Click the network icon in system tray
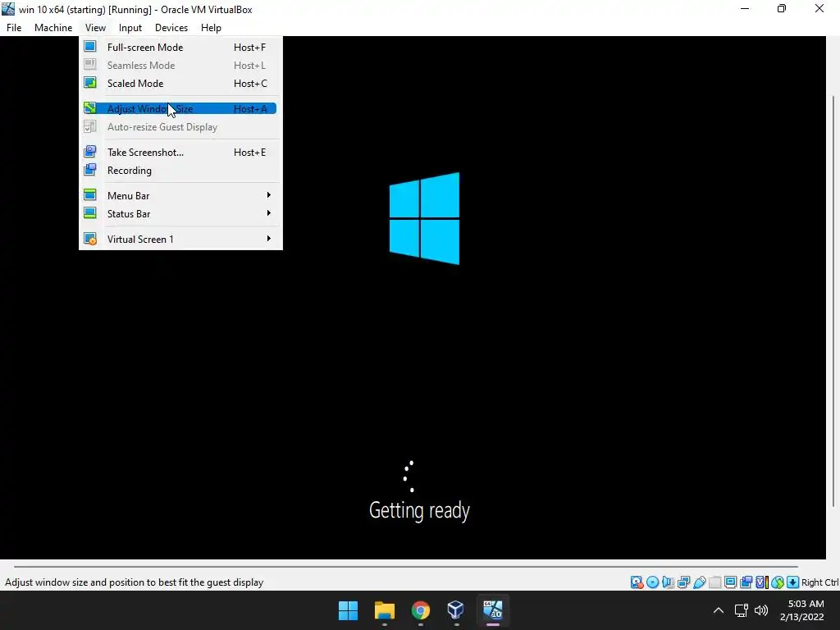The image size is (840, 630). [x=741, y=610]
